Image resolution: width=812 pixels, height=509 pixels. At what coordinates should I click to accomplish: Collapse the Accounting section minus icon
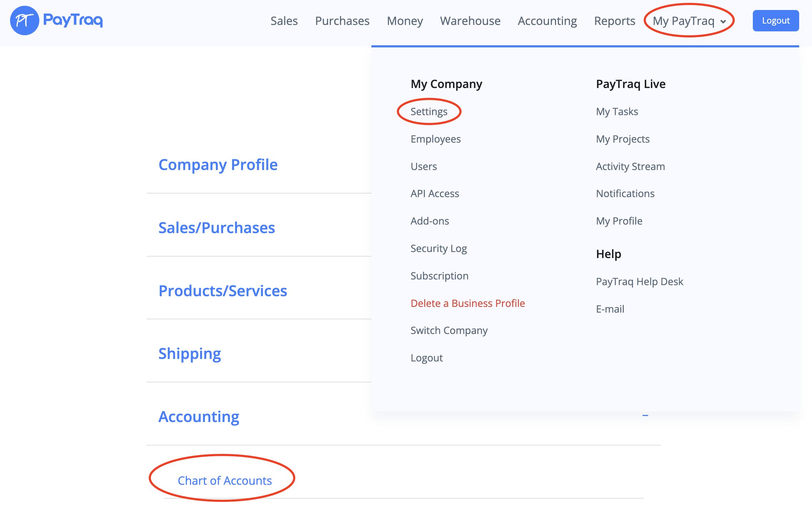pos(645,415)
